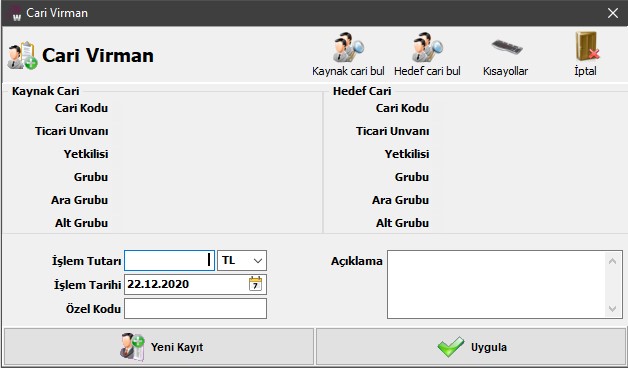Click the Cari Virman header icon
This screenshot has height=368, width=628.
(22, 55)
